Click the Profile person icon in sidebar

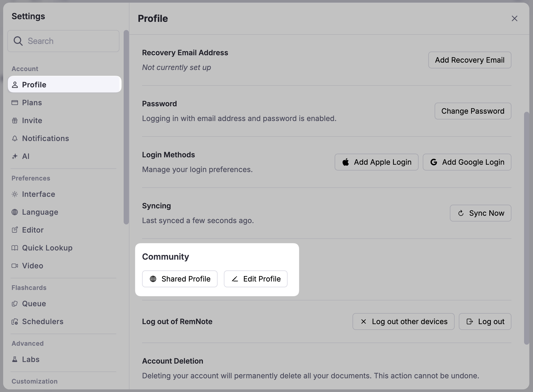click(15, 85)
